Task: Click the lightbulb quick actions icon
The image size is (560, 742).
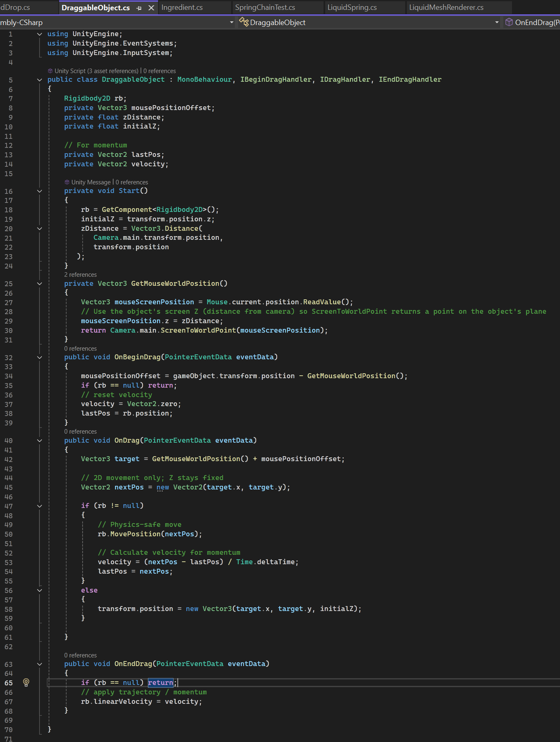Action: pos(26,682)
